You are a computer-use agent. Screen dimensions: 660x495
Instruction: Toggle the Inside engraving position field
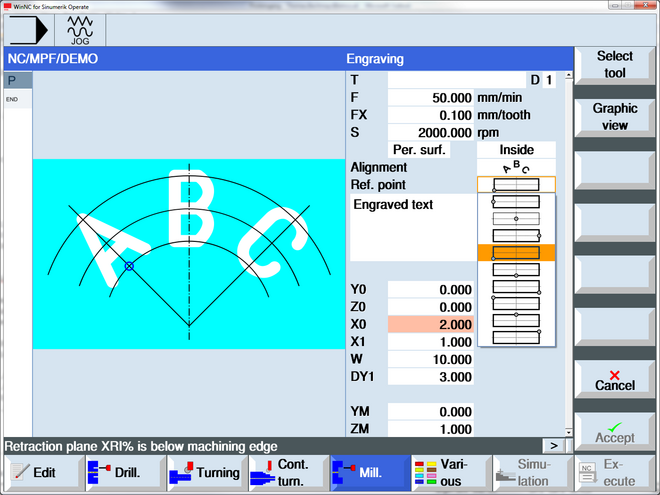click(515, 150)
